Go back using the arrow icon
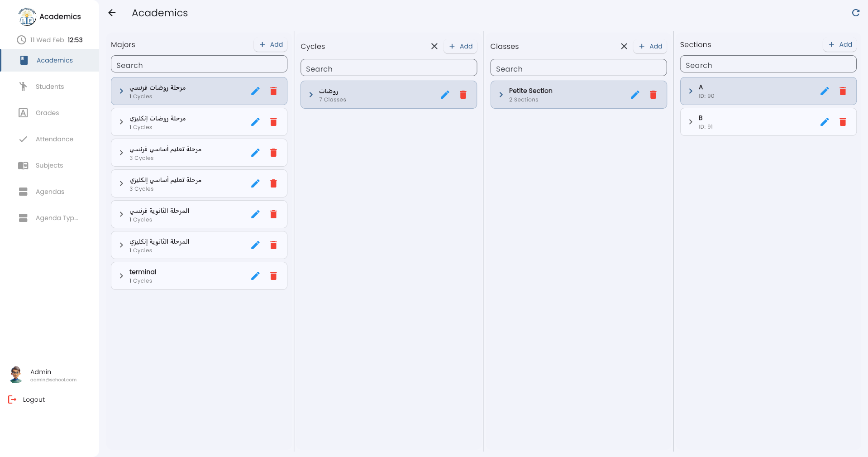The height and width of the screenshot is (457, 868). pyautogui.click(x=112, y=13)
